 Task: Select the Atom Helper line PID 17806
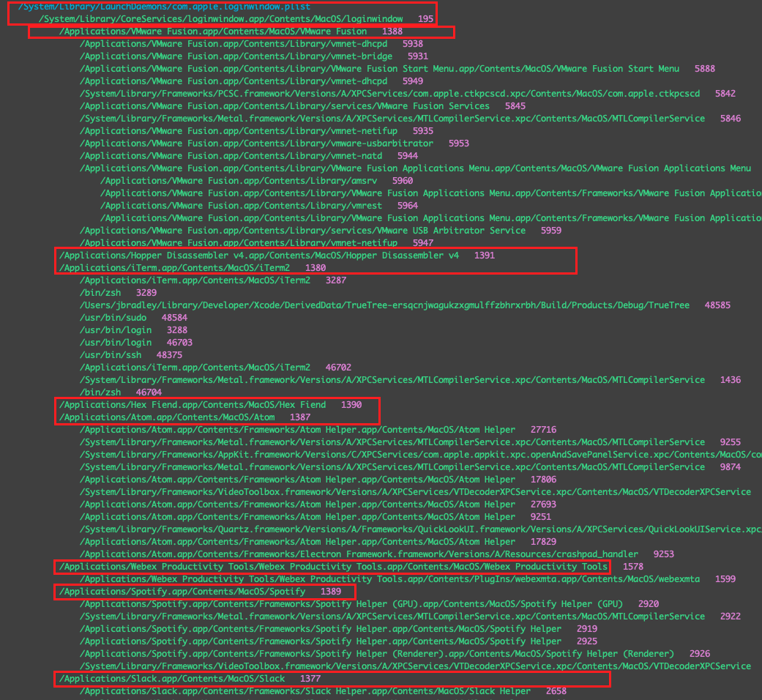[x=318, y=480]
